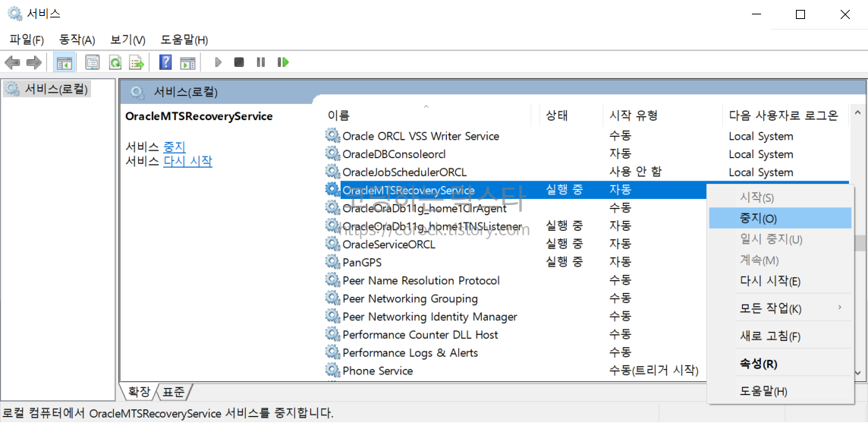
Task: Click gear icon of Peer Networking Grouping
Action: 332,298
